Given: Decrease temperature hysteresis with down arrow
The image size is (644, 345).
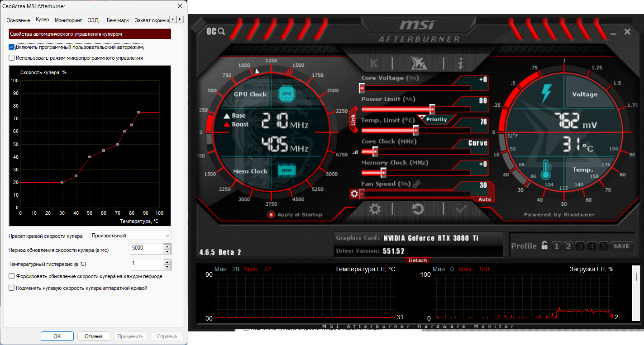Looking at the screenshot, I should (167, 267).
